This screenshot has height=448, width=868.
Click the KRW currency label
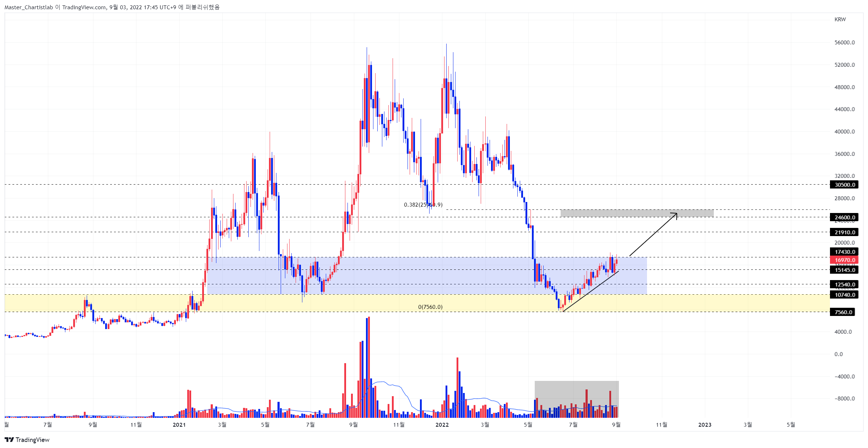(840, 20)
